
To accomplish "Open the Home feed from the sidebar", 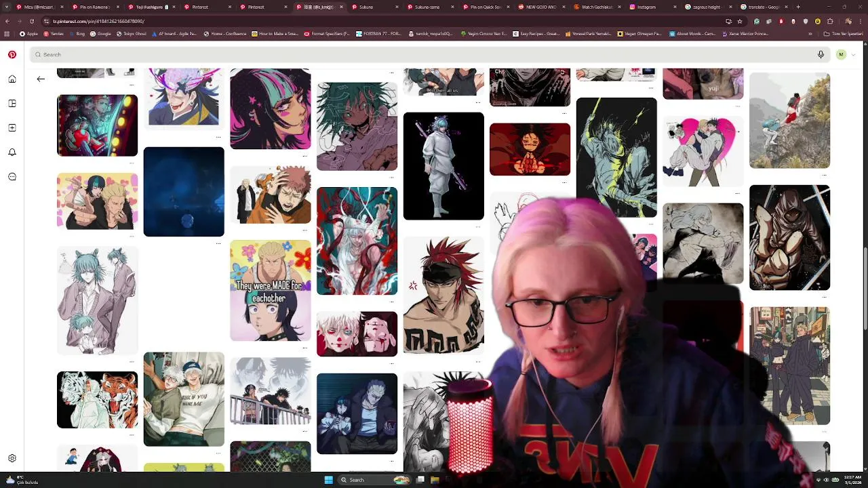I will tap(12, 79).
